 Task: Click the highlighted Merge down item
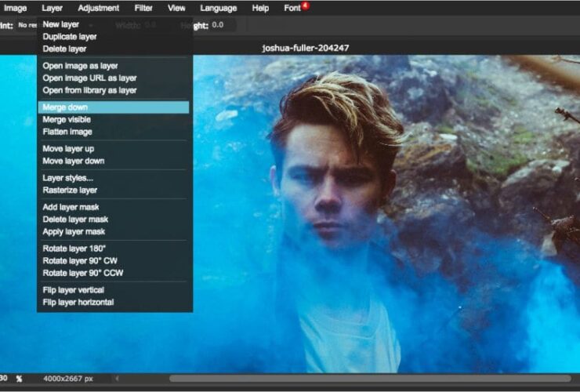(x=113, y=107)
